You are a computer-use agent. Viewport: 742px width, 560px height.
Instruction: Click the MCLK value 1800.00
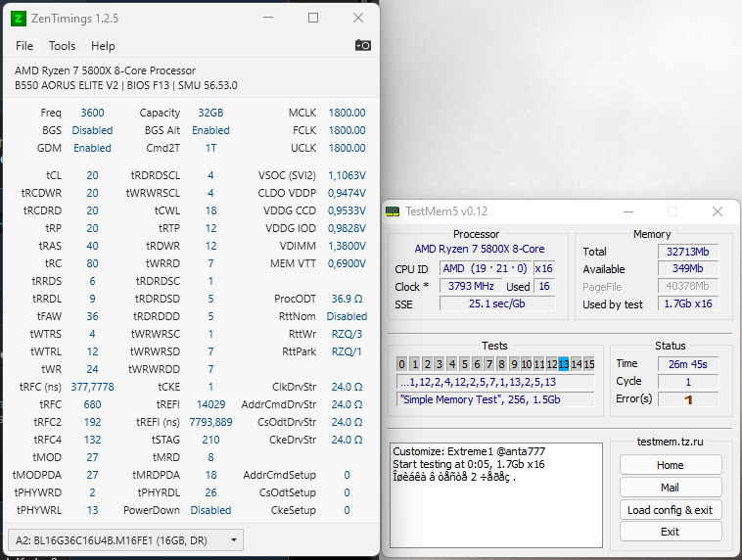point(347,113)
